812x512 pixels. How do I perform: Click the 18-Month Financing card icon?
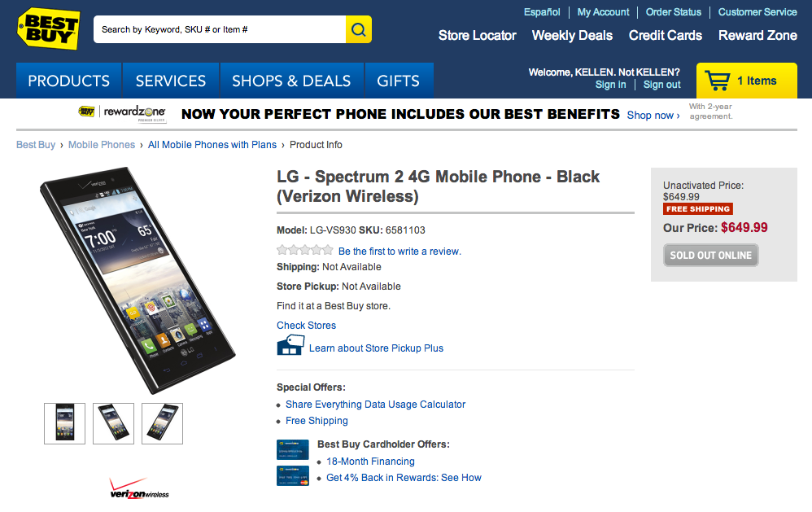pos(292,449)
